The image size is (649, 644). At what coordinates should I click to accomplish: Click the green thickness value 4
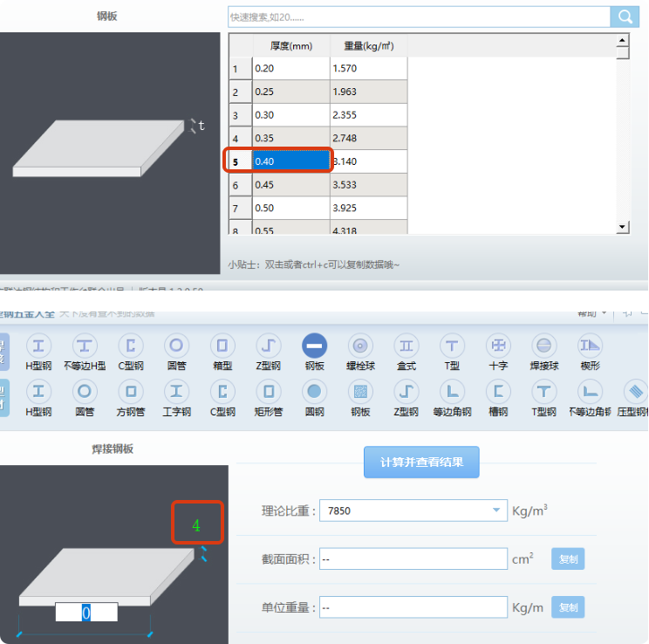pyautogui.click(x=196, y=525)
